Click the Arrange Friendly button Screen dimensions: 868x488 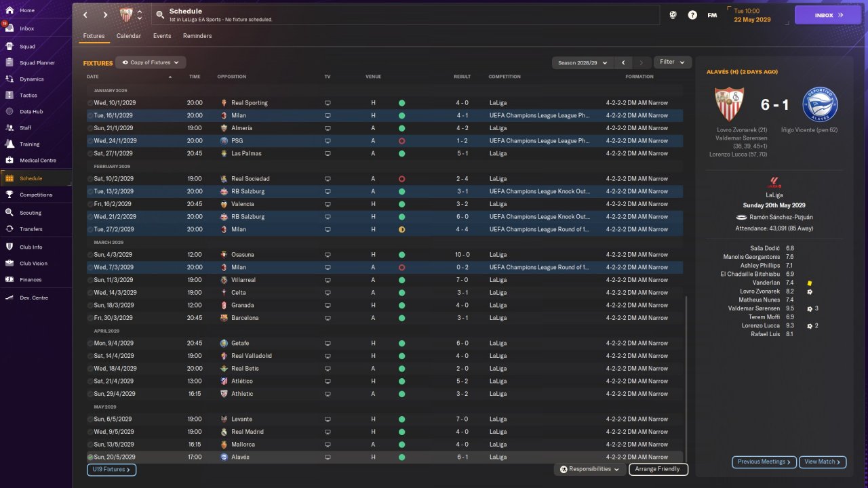point(658,469)
